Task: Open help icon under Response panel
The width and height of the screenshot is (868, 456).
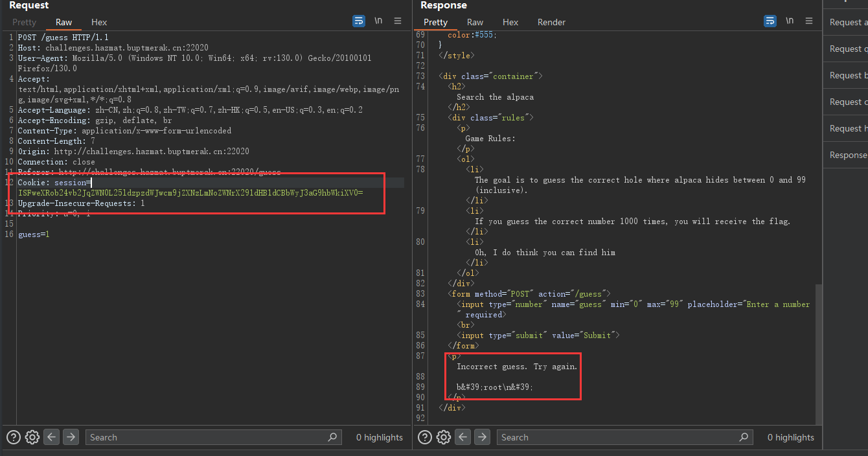Action: (424, 437)
